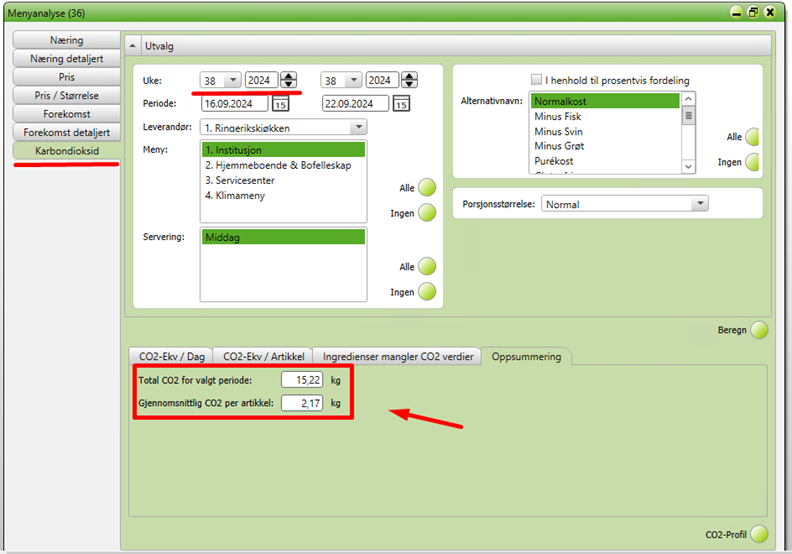Open Næring detaljert section

point(67,59)
